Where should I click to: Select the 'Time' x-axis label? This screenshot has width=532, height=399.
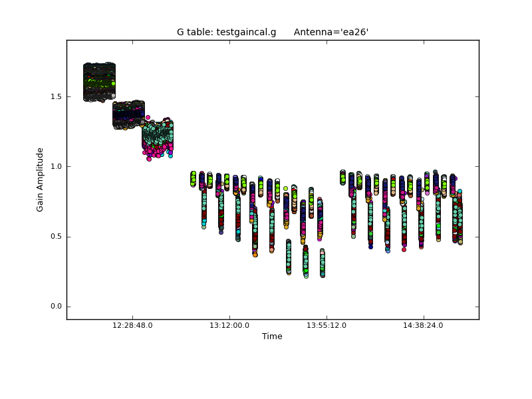pos(272,336)
